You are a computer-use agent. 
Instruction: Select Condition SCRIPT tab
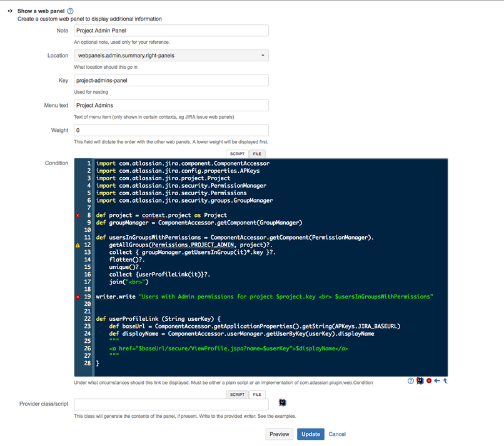[237, 154]
